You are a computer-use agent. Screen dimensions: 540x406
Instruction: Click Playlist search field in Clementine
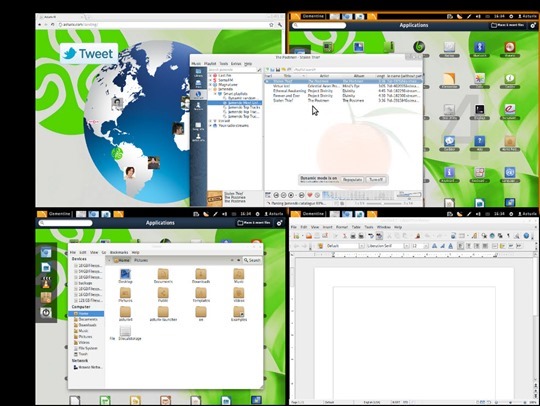356,69
